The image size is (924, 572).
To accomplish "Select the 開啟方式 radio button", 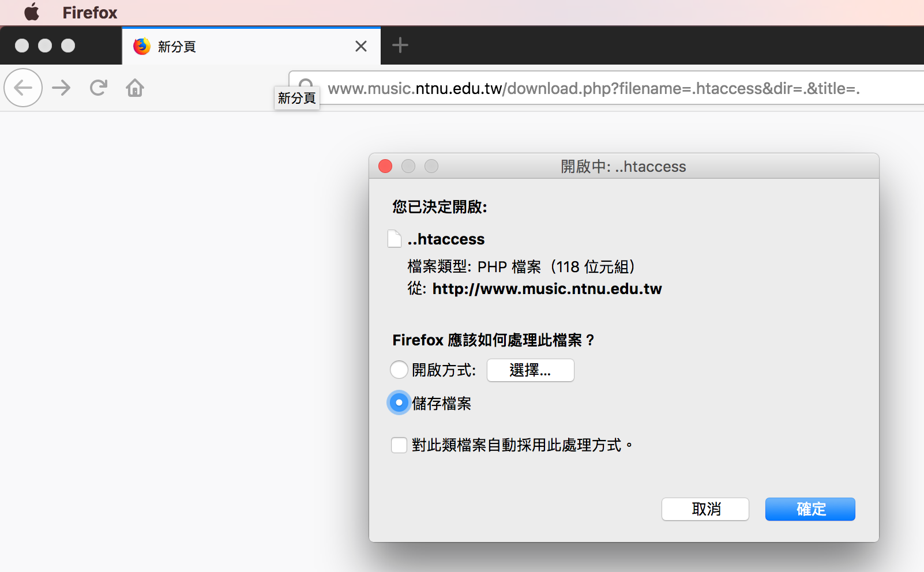I will 399,370.
